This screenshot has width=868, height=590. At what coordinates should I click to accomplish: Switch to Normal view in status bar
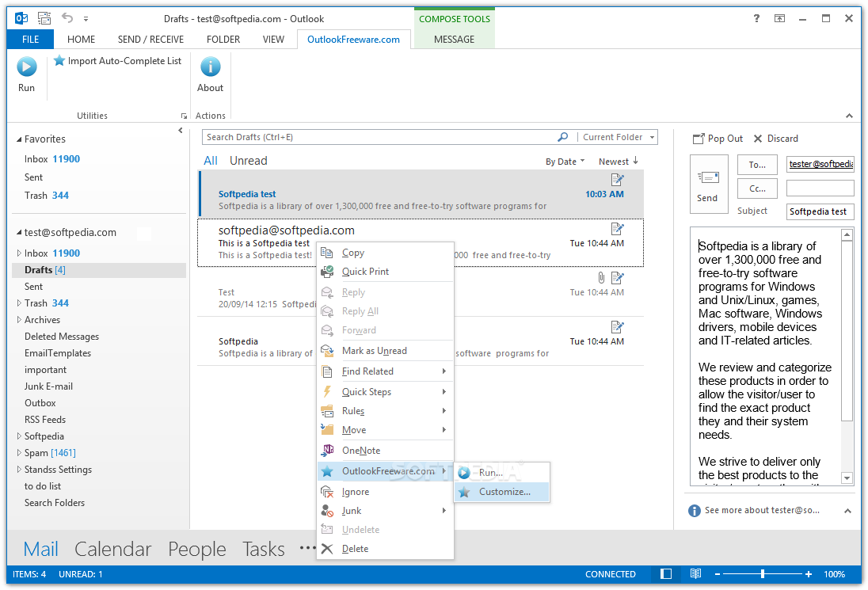point(667,574)
